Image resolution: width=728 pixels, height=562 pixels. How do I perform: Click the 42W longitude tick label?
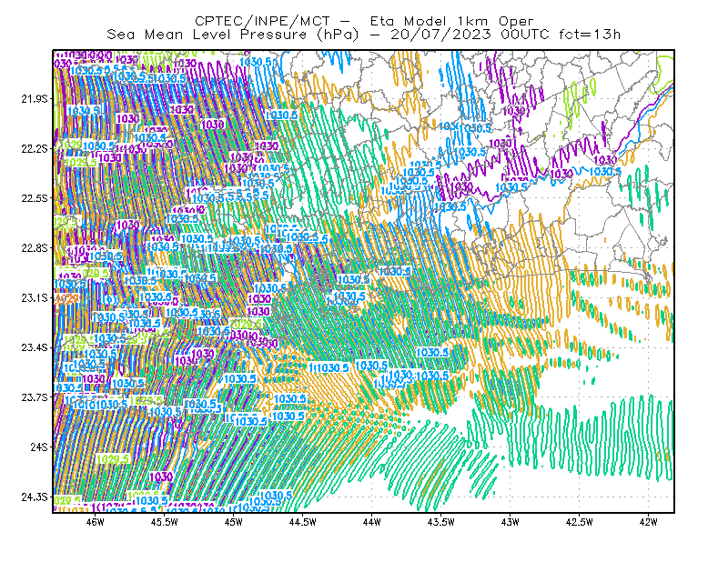[649, 522]
